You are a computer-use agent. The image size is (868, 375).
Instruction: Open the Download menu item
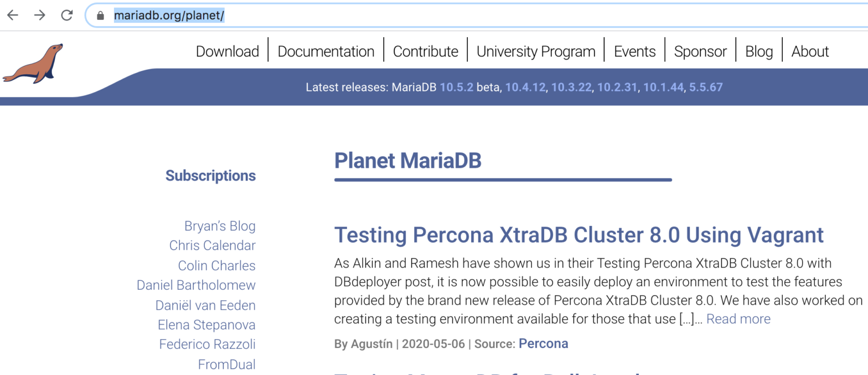point(228,52)
